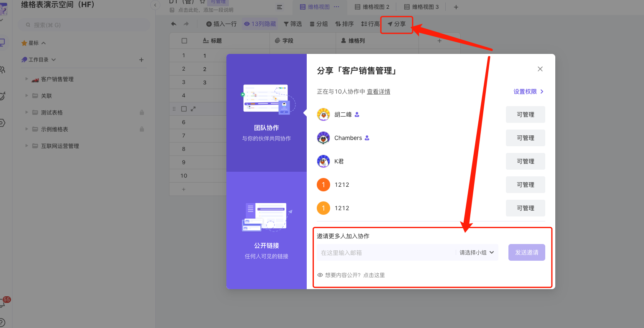
Task: Expand the 示例维格表 folder arrow
Action: pos(27,129)
